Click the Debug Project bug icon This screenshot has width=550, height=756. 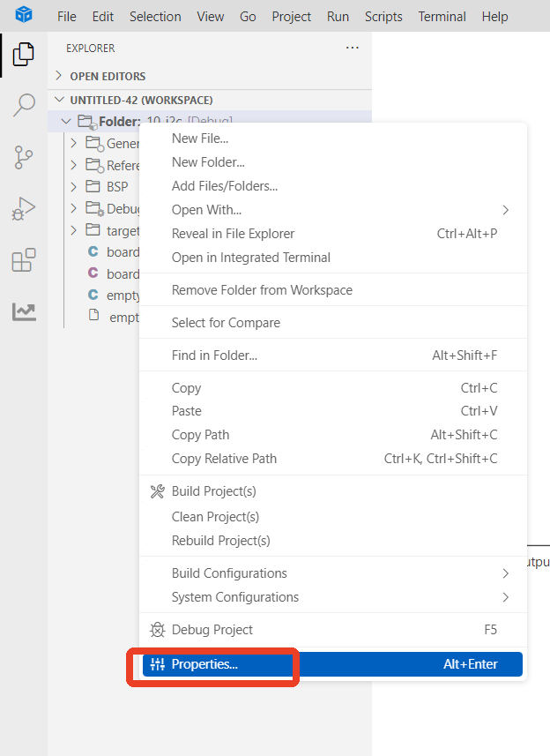[158, 630]
